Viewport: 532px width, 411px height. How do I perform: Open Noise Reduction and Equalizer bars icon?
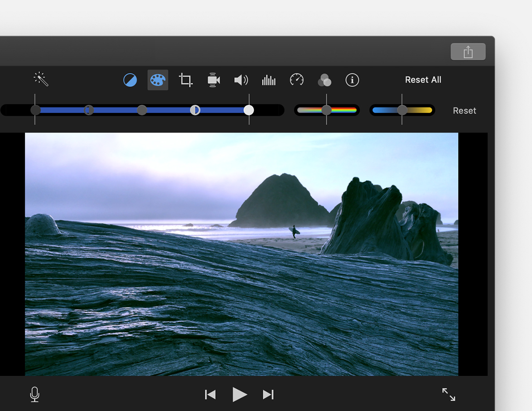(x=269, y=80)
